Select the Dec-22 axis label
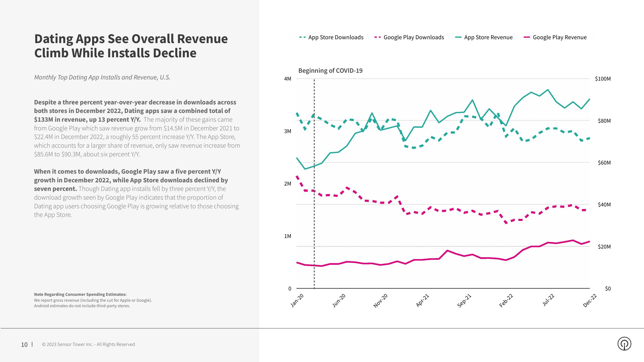The image size is (644, 362). 590,300
